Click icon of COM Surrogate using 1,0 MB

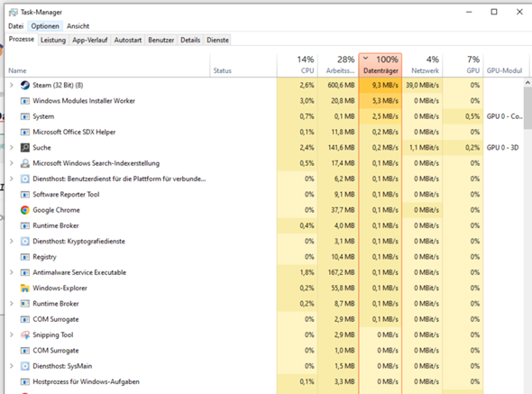[24, 351]
